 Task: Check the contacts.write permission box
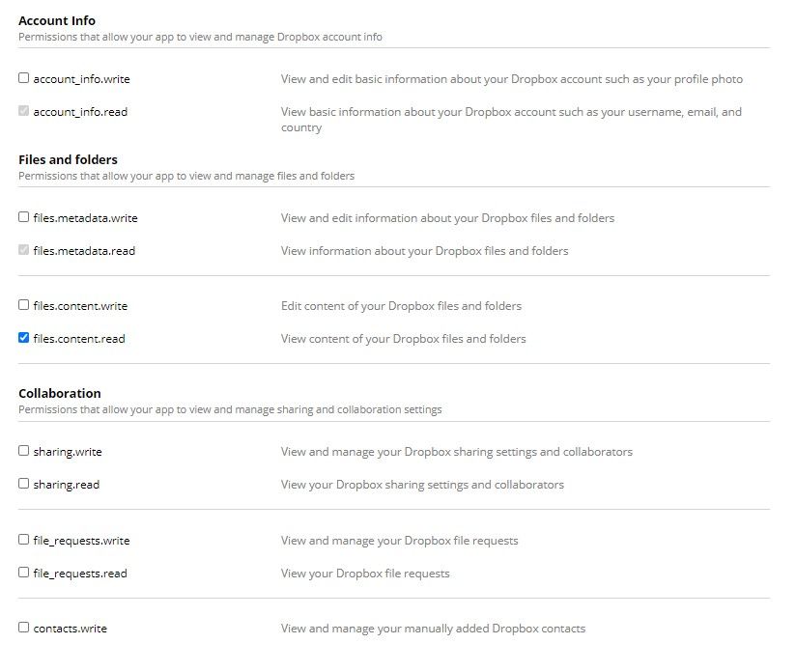(23, 628)
